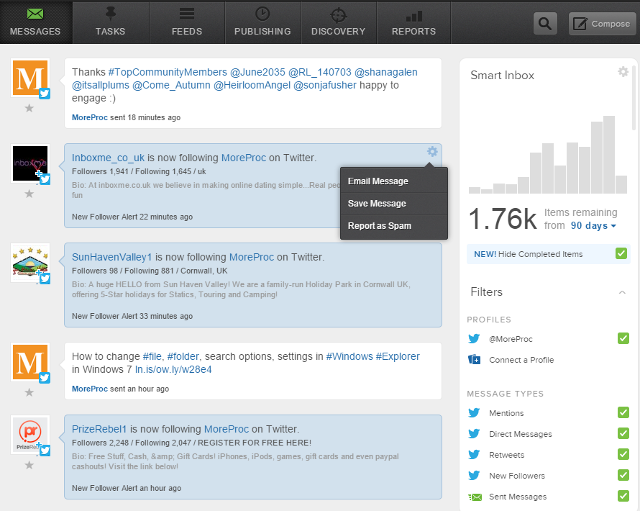Click 'MoreProc sent 18 minutes ago' sender link

pyautogui.click(x=89, y=118)
